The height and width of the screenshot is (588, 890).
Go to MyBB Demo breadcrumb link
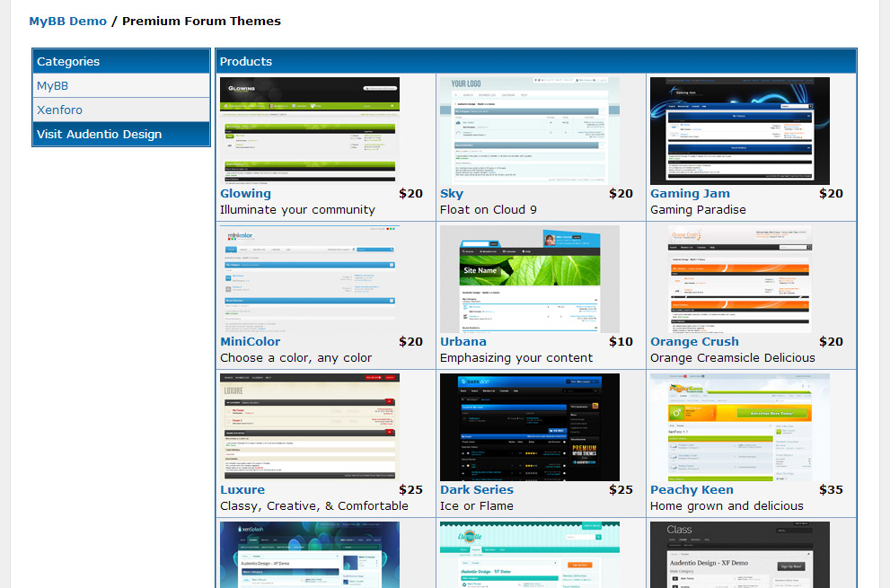[67, 21]
